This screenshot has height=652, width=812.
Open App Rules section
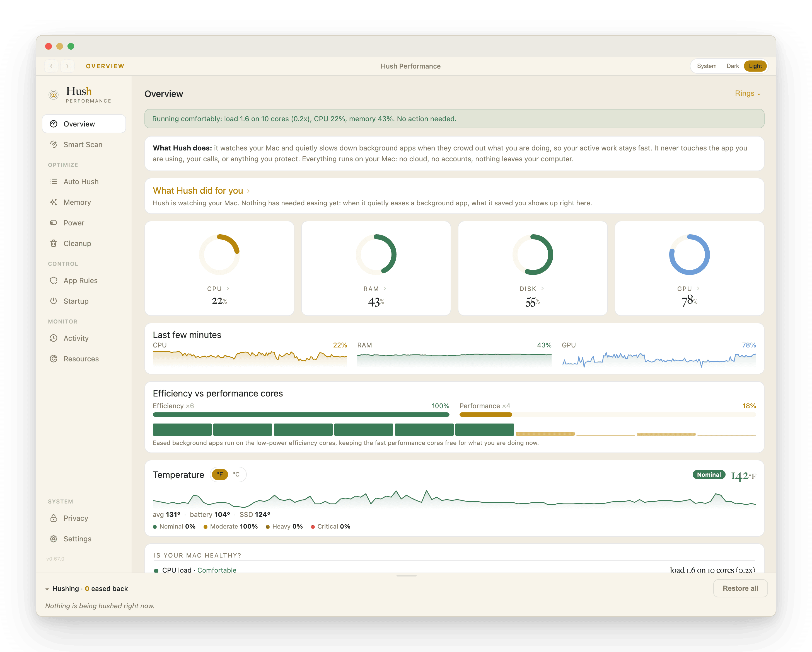pos(84,281)
